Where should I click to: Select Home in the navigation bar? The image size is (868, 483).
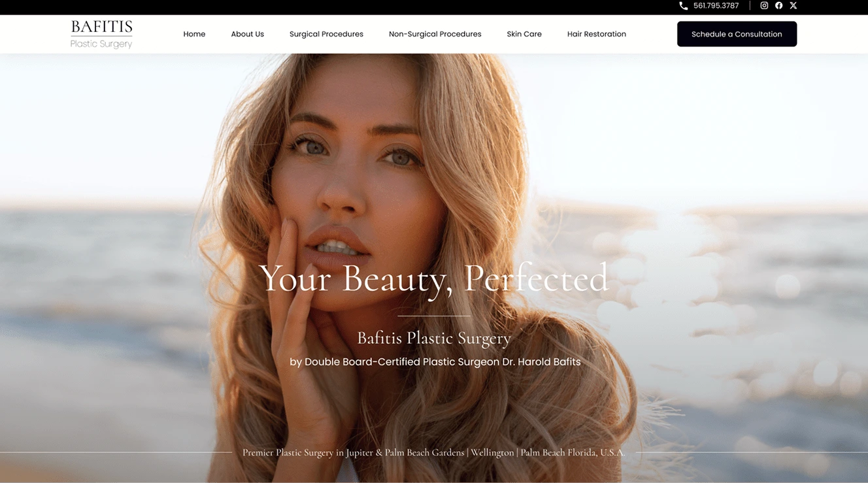coord(194,34)
